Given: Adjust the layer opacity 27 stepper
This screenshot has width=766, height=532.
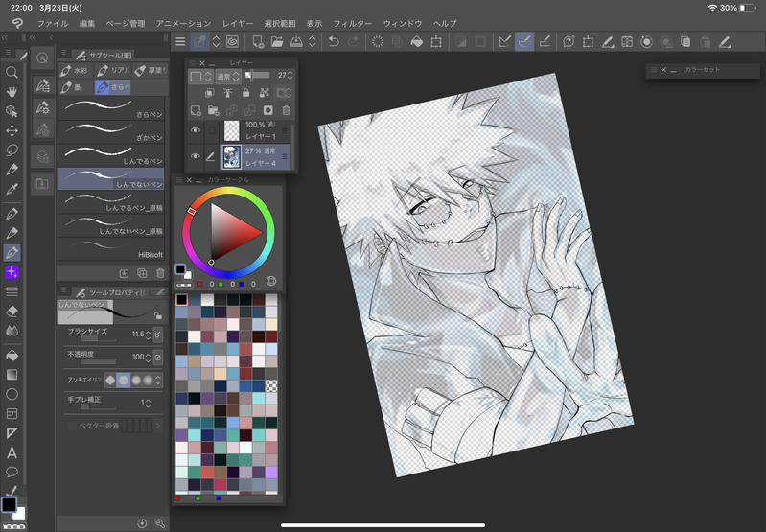Looking at the screenshot, I should pyautogui.click(x=290, y=75).
